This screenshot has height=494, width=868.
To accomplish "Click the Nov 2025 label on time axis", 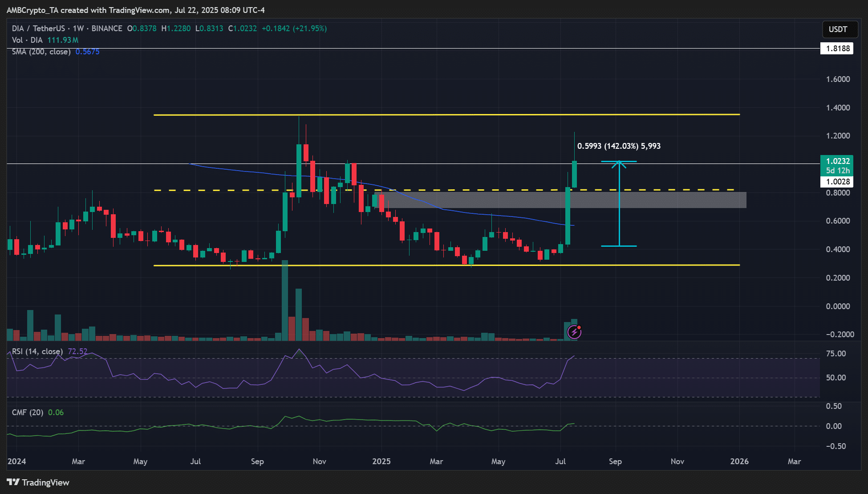I will click(x=677, y=461).
